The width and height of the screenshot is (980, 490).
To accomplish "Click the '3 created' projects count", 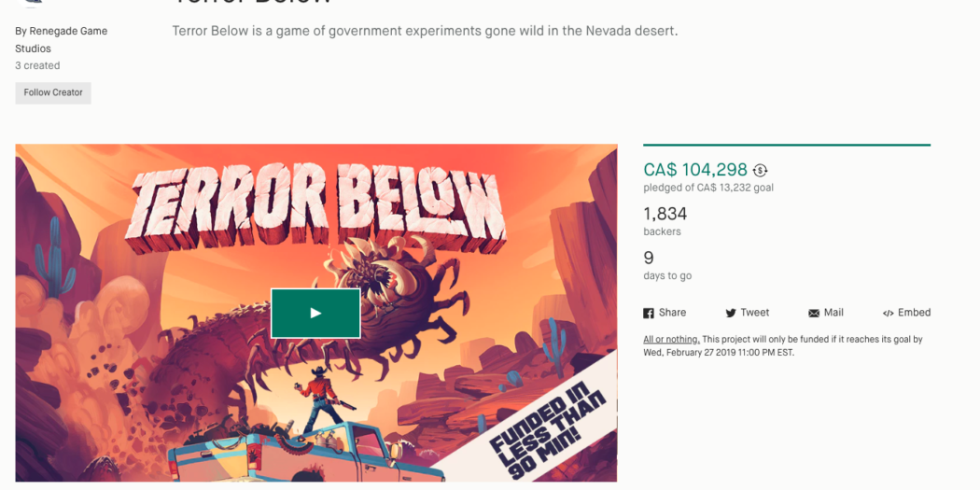I will click(37, 65).
